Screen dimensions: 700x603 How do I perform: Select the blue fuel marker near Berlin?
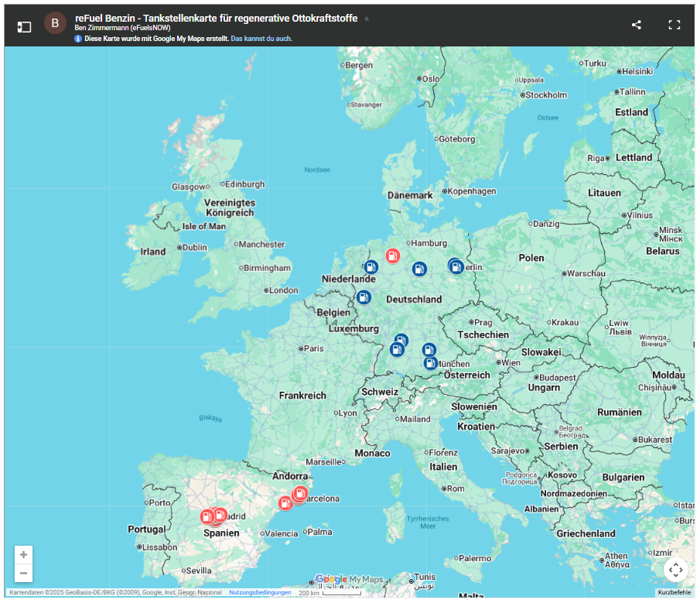[x=456, y=266]
